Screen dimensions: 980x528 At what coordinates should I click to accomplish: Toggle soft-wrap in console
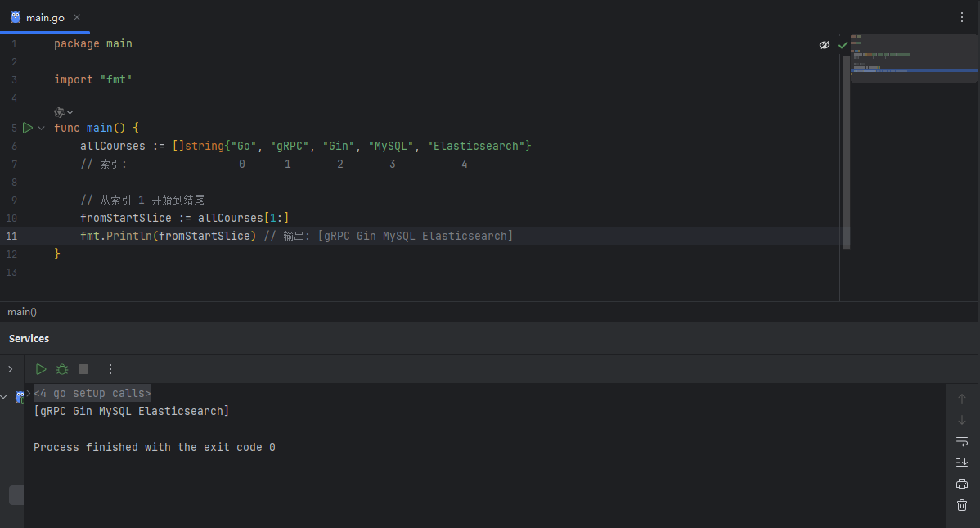point(962,442)
